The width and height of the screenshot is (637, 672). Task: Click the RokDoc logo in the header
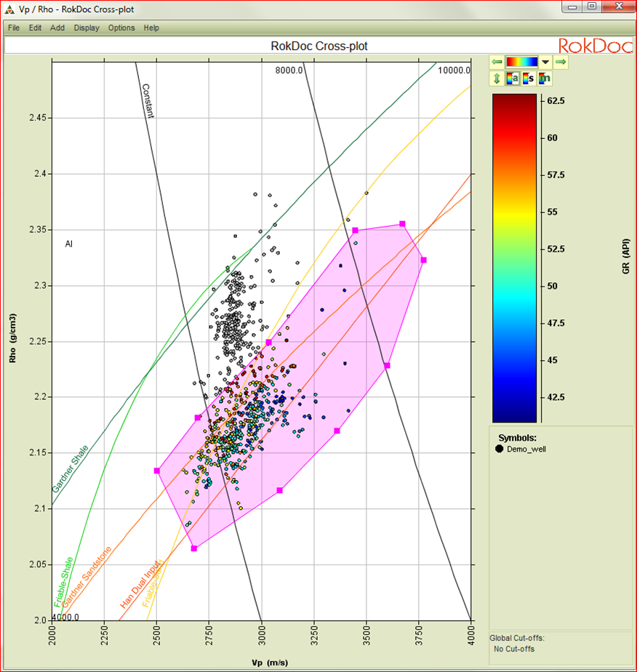click(593, 46)
